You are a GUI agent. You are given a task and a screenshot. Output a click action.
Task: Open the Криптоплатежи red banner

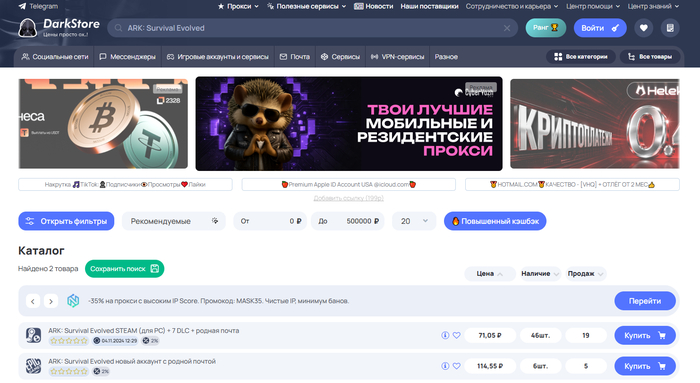[595, 124]
